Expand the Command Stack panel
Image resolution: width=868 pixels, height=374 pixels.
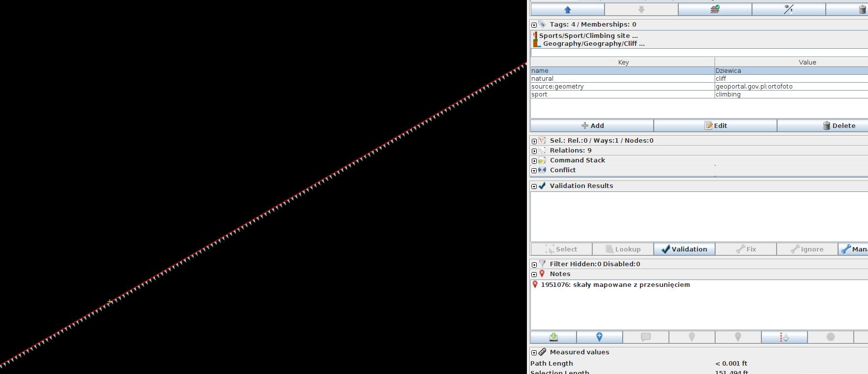(534, 161)
